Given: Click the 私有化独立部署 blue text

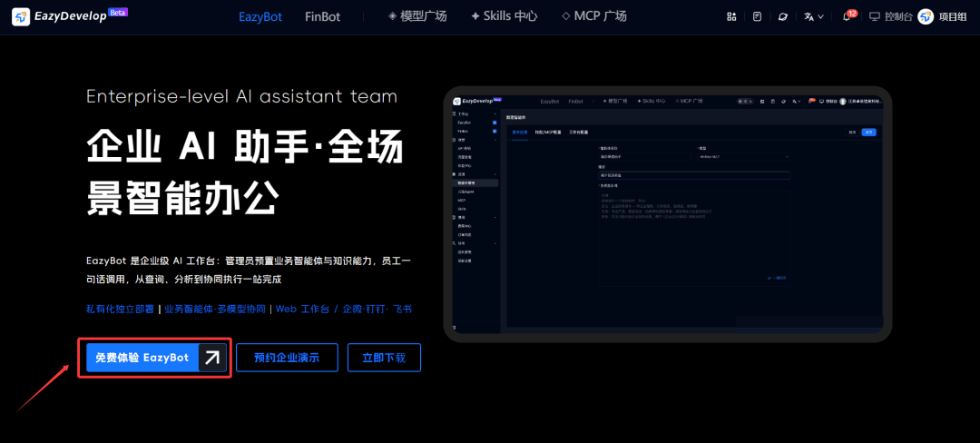Looking at the screenshot, I should 120,309.
